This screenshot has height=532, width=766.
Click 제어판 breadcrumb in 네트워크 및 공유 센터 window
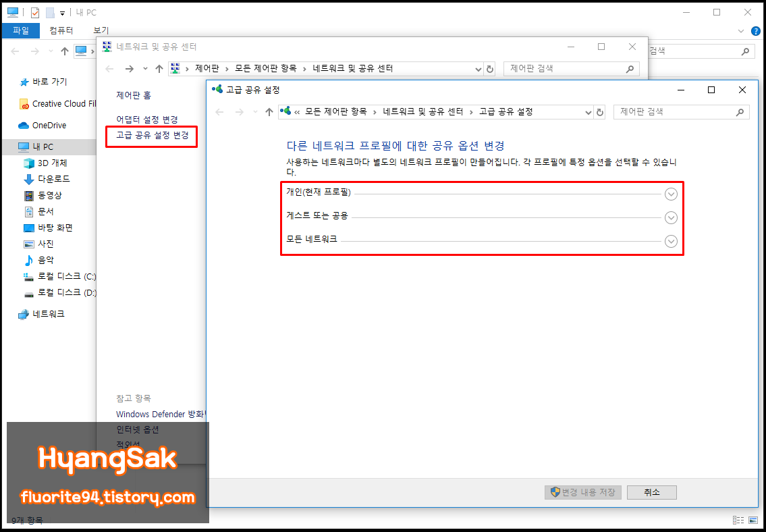[x=209, y=69]
